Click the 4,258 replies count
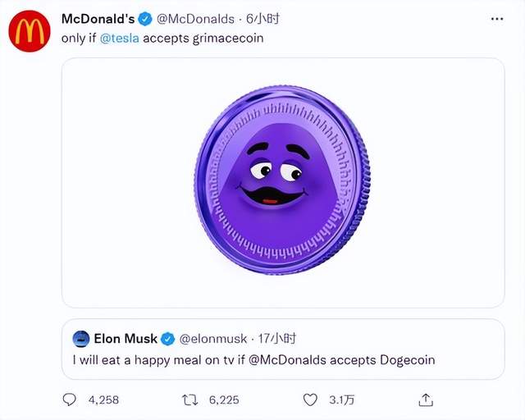The image size is (525, 420). pos(103,400)
